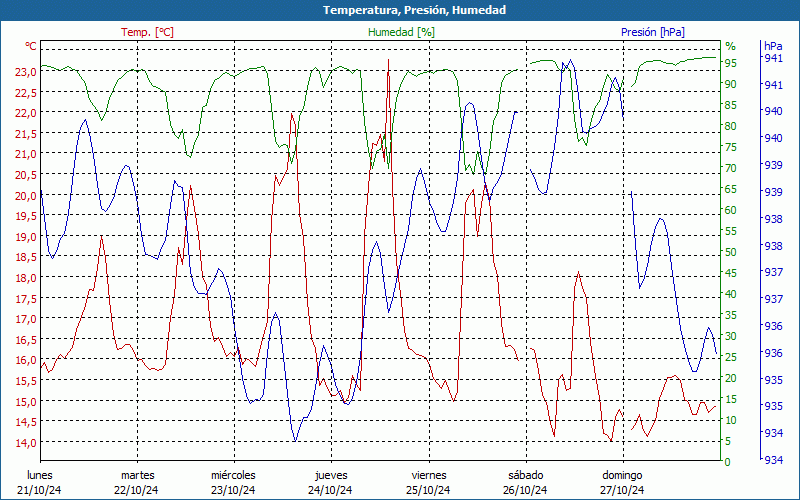Select the date '24/10/24'
This screenshot has width=800, height=500.
(x=330, y=490)
